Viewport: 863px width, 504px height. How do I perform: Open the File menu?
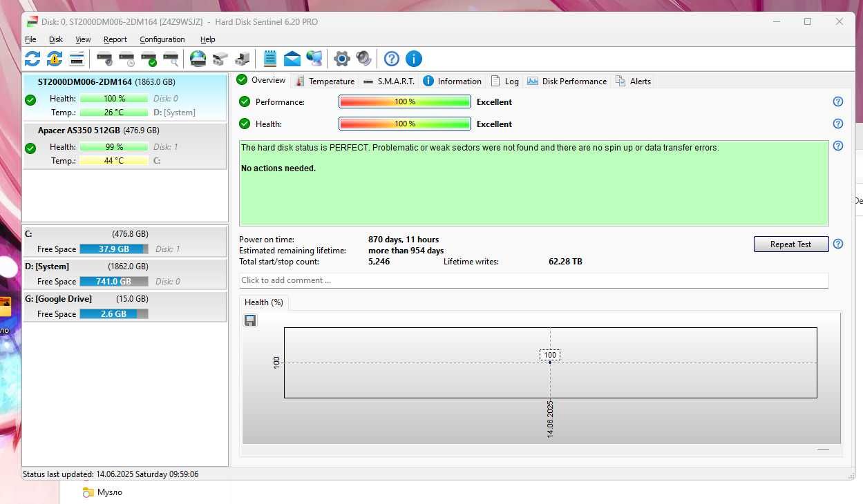click(30, 39)
